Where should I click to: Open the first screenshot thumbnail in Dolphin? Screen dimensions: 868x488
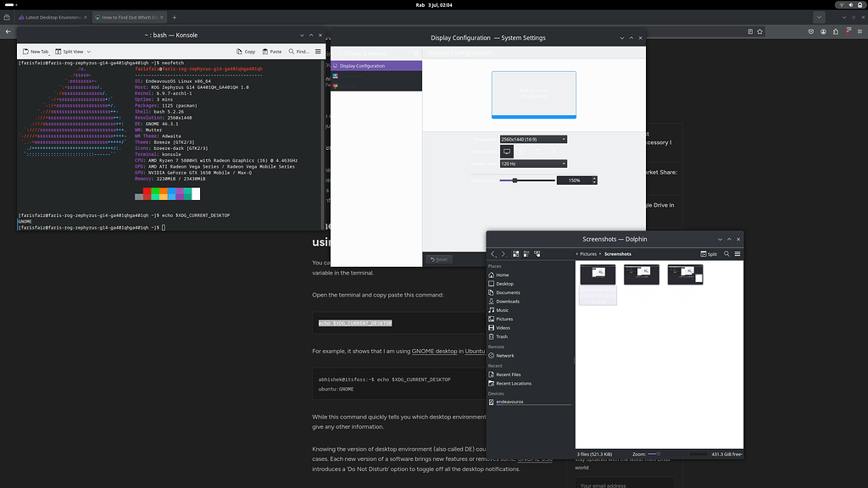pos(598,274)
